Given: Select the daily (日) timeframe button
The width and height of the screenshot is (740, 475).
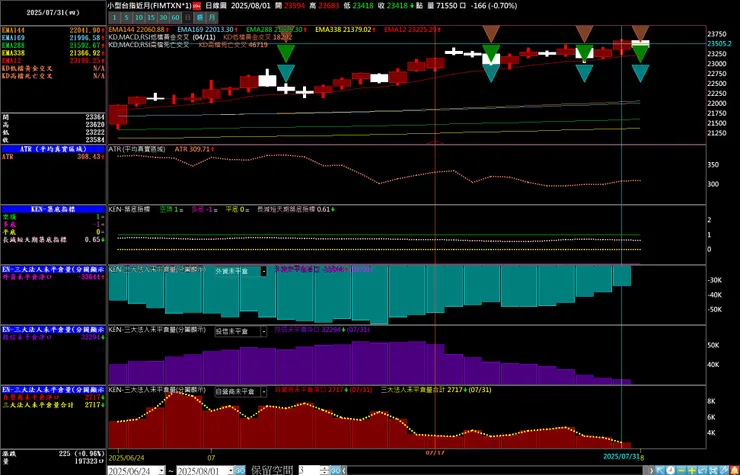Looking at the screenshot, I should coord(188,17).
